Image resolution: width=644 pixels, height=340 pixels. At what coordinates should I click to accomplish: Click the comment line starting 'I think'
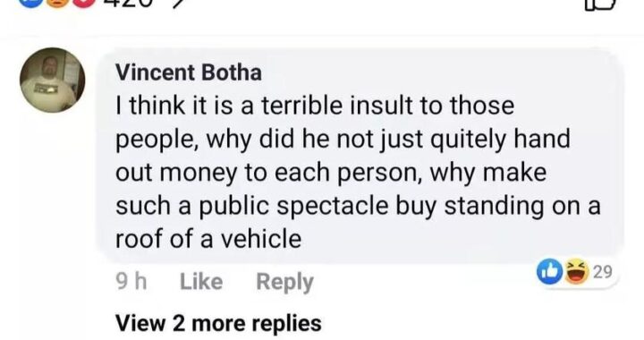(x=315, y=106)
